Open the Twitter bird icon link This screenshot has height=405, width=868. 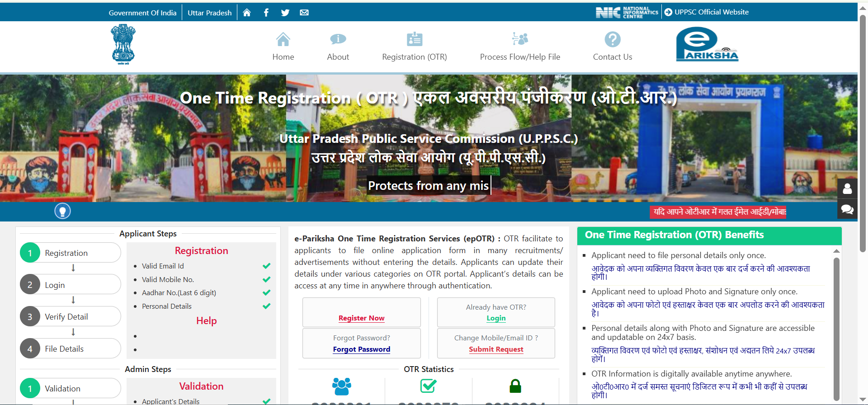[x=285, y=13]
